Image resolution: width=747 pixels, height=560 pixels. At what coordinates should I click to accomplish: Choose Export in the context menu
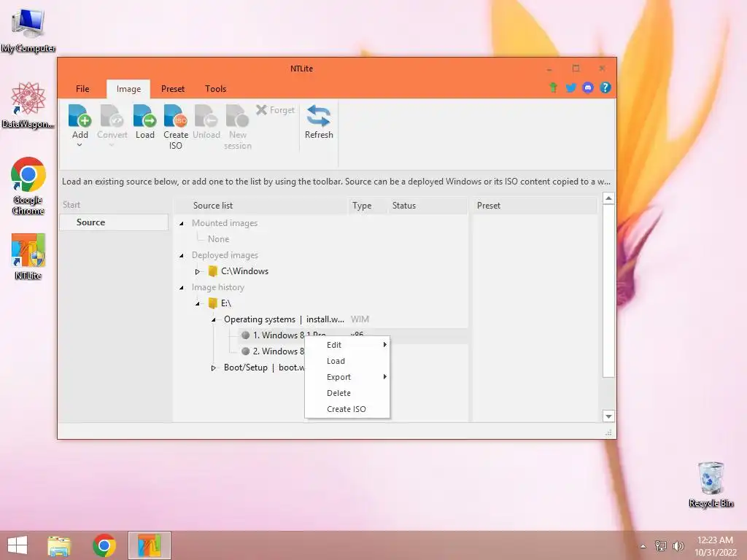pyautogui.click(x=347, y=377)
